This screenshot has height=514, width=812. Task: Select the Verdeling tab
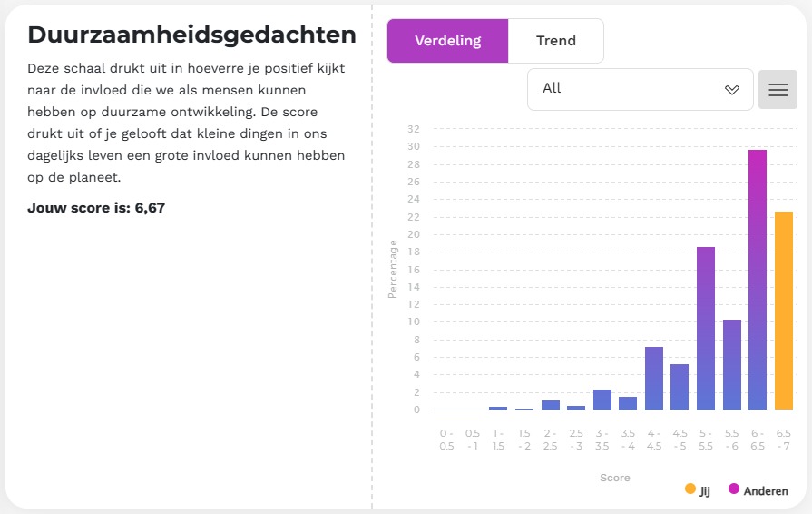click(x=447, y=41)
